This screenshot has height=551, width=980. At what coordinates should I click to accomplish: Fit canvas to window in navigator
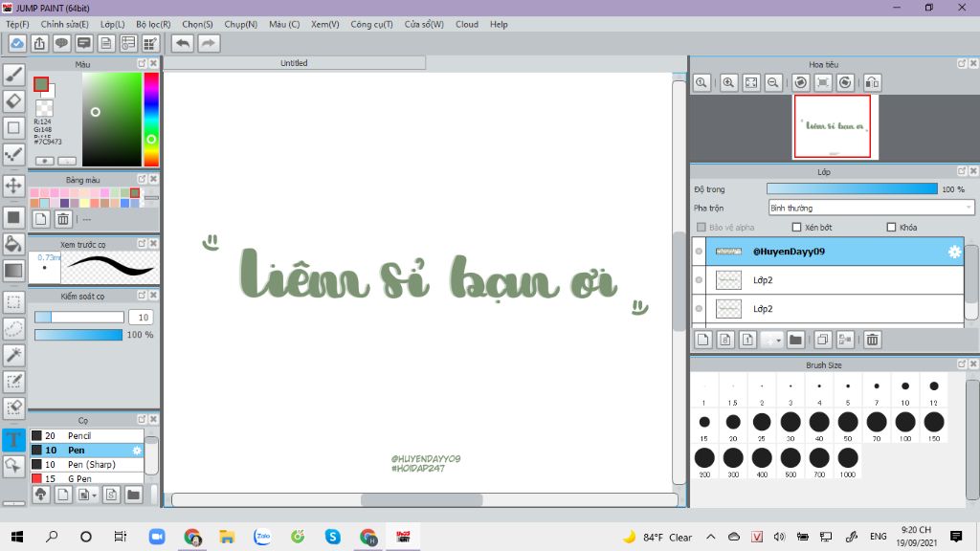751,82
